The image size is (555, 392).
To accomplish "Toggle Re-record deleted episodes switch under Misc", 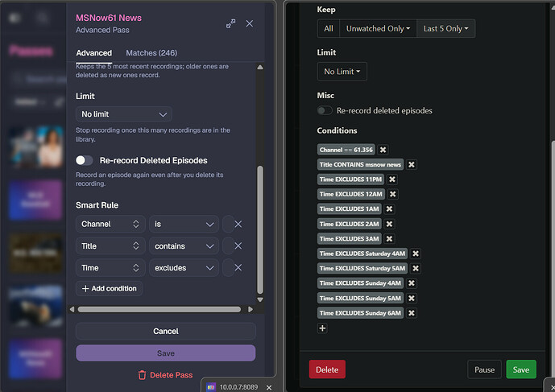I will point(325,111).
